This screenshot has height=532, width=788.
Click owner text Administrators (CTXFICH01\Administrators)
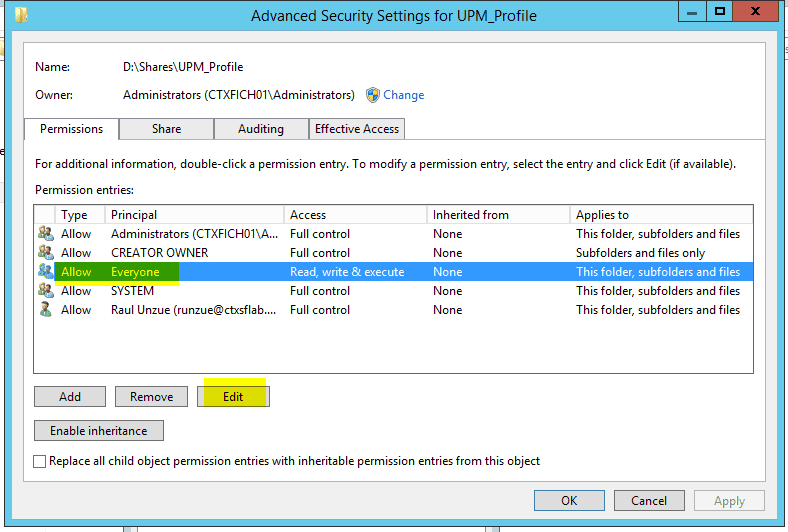point(239,95)
